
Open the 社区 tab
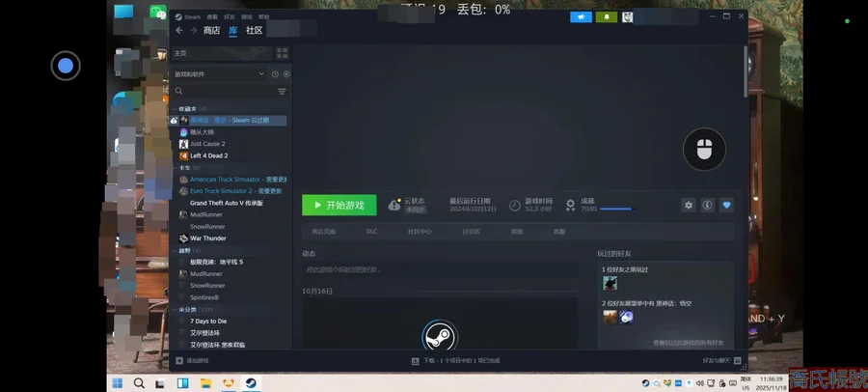254,31
